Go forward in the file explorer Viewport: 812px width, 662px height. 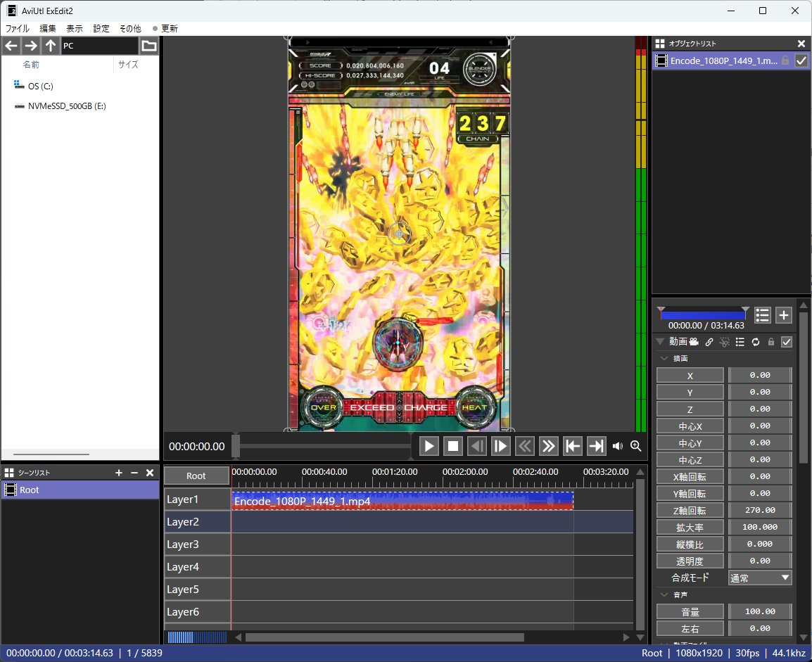coord(31,46)
